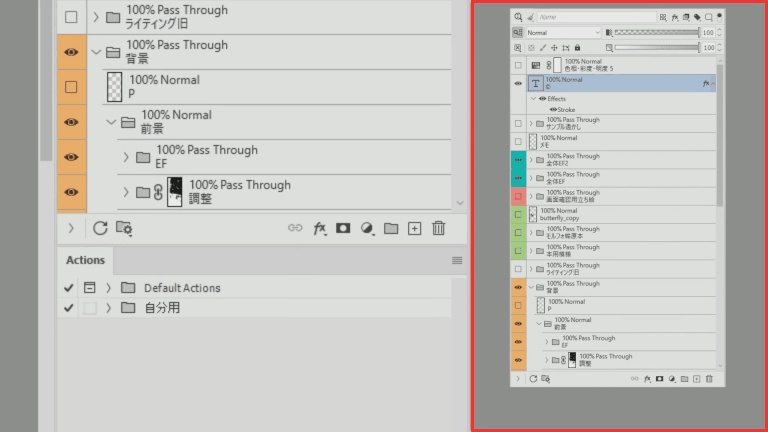Click the grid filter icon beside Name field
768x432 pixels.
[663, 17]
